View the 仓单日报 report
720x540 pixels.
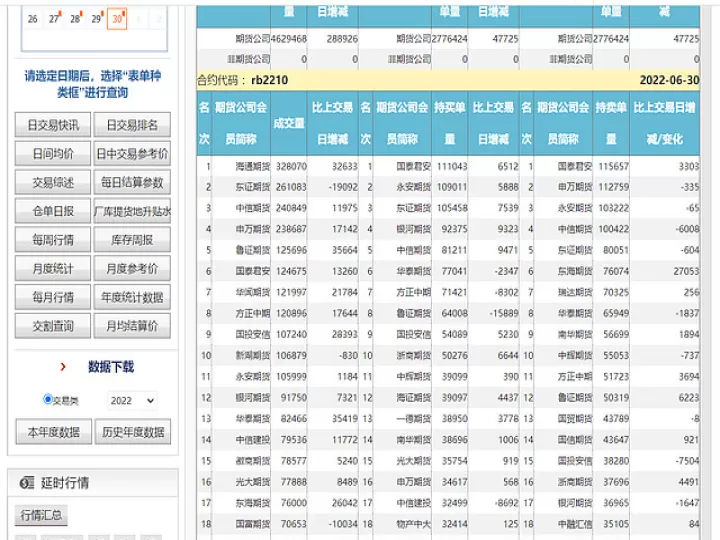[x=53, y=211]
